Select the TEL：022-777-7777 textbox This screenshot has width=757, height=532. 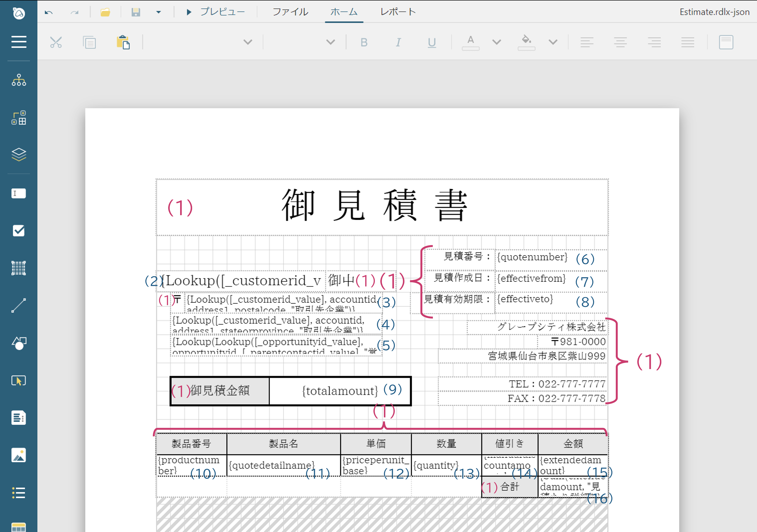[x=523, y=384]
